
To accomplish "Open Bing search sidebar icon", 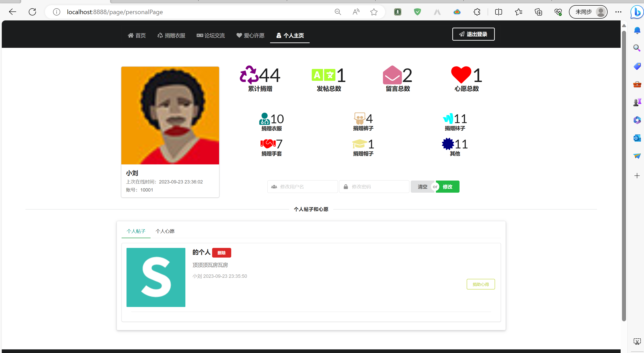I will point(637,12).
